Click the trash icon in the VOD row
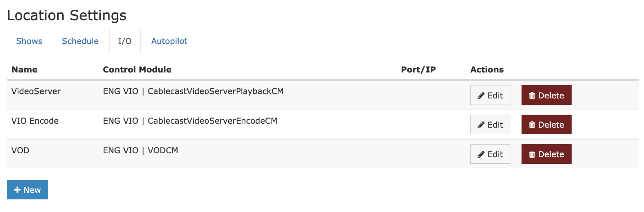Viewport: 644px width, 212px height. click(532, 155)
